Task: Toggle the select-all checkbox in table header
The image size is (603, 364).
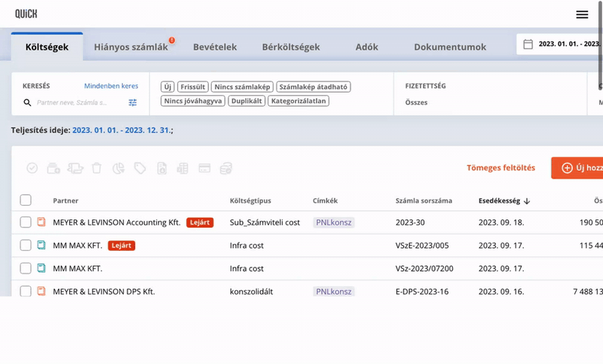Action: click(x=26, y=200)
